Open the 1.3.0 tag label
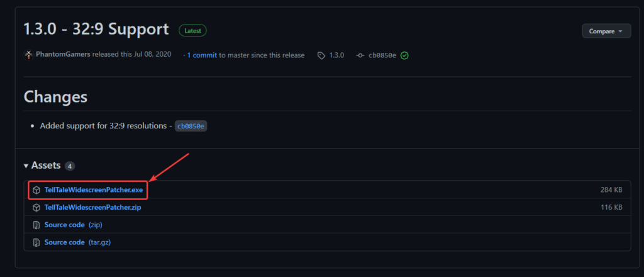 tap(336, 55)
